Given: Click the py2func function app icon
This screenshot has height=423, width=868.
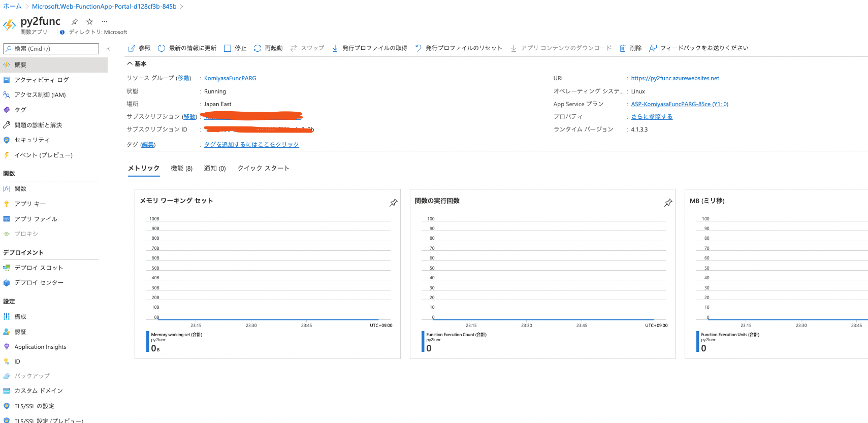Looking at the screenshot, I should point(9,25).
